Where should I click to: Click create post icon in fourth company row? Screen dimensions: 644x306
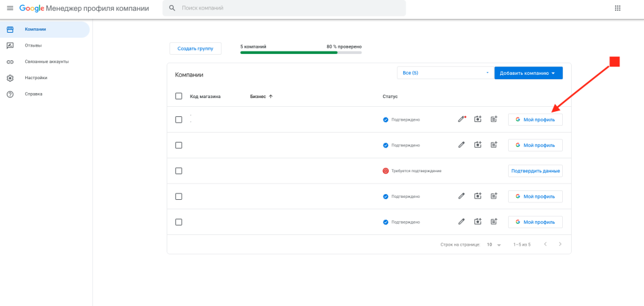point(494,196)
